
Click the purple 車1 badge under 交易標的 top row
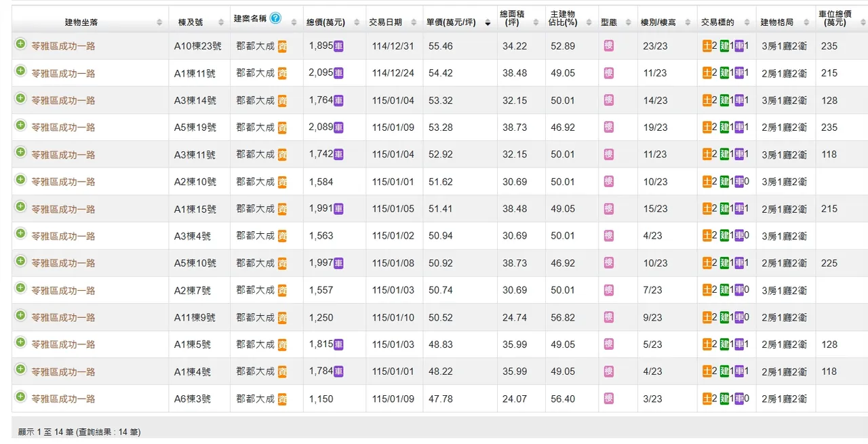pyautogui.click(x=738, y=46)
